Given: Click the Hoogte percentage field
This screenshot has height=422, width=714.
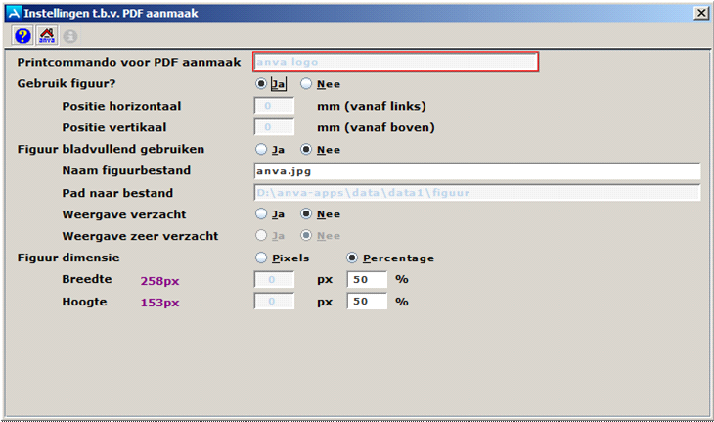Looking at the screenshot, I should point(366,301).
